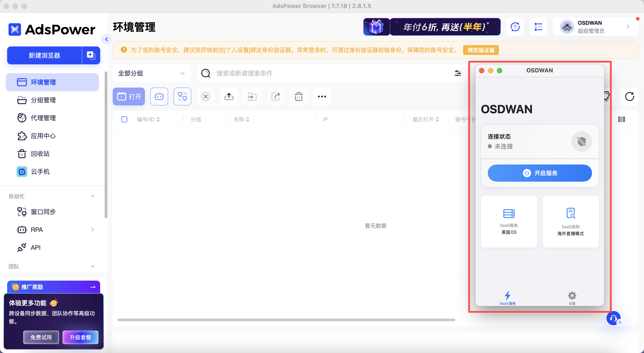Click the upload/export toolbar icon
The image size is (644, 353).
point(229,97)
